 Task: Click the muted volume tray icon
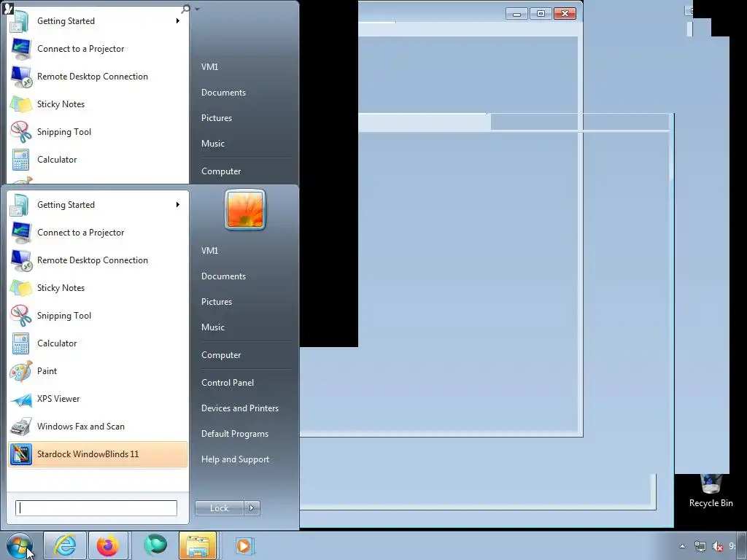tap(718, 547)
